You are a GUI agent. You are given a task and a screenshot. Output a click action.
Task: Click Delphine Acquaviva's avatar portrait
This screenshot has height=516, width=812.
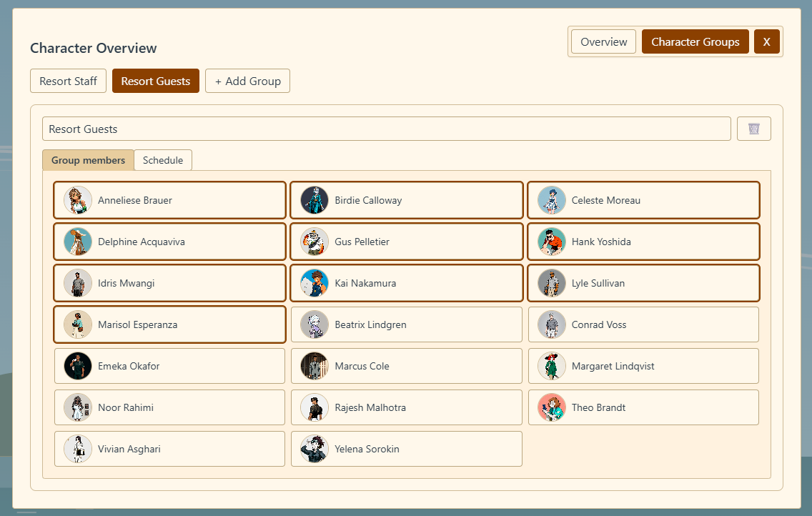(x=78, y=242)
